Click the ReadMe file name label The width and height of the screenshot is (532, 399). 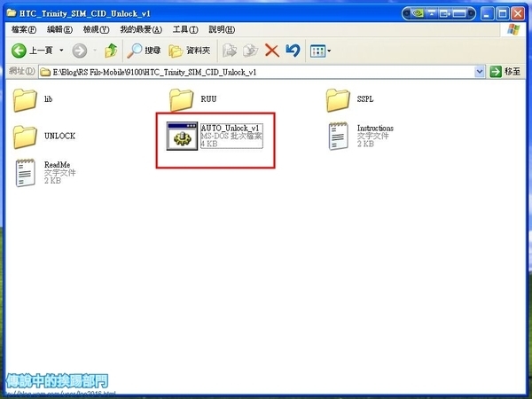[57, 165]
